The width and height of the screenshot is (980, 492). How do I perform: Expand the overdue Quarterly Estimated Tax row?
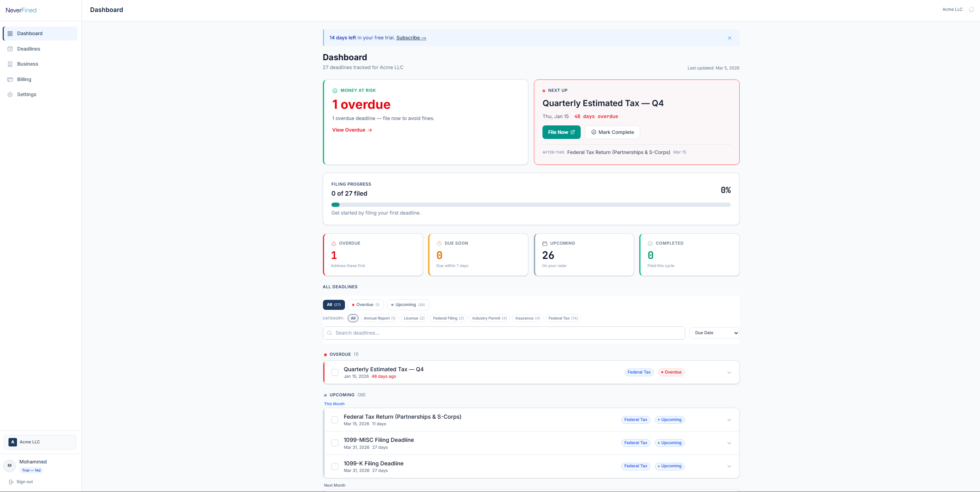click(x=729, y=372)
